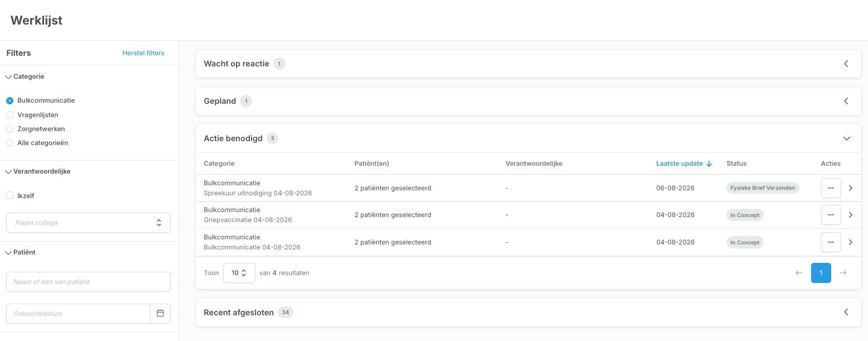Click the Patiënt(en) column header
The width and height of the screenshot is (868, 341).
(x=372, y=164)
